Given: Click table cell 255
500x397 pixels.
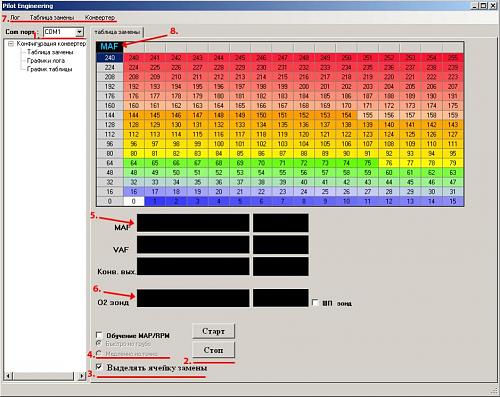Looking at the screenshot, I should [453, 58].
